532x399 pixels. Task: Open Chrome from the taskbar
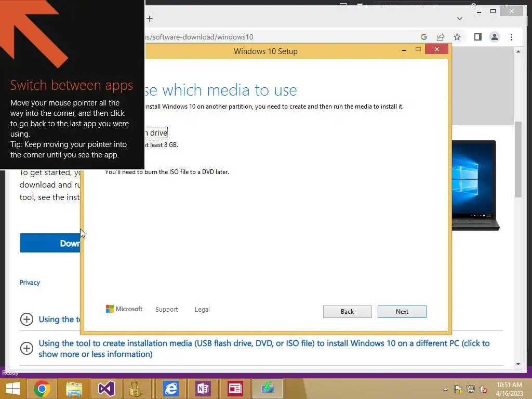pos(42,389)
